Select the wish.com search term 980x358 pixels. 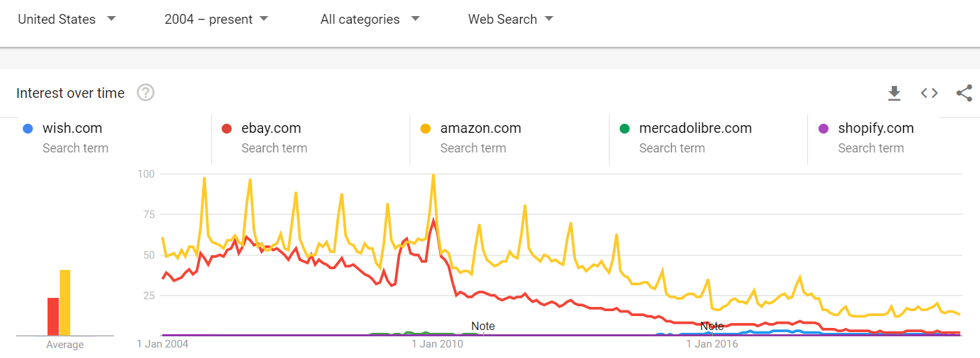(x=72, y=129)
